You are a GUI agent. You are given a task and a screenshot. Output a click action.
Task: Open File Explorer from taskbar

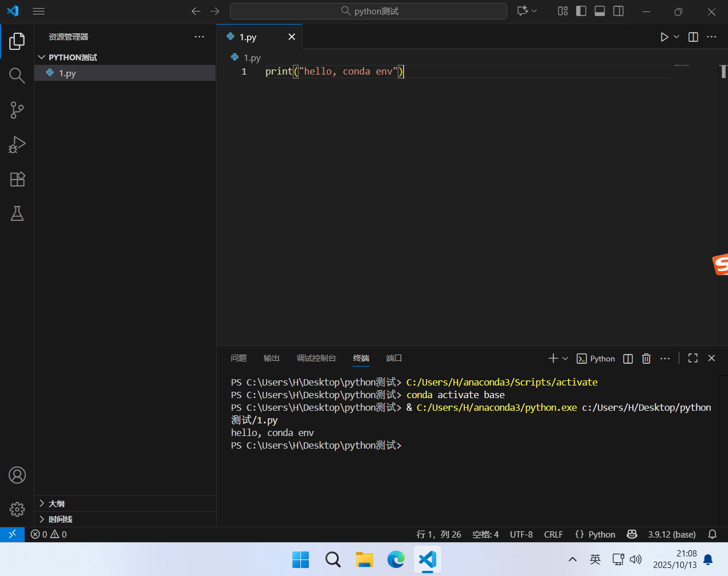point(364,559)
